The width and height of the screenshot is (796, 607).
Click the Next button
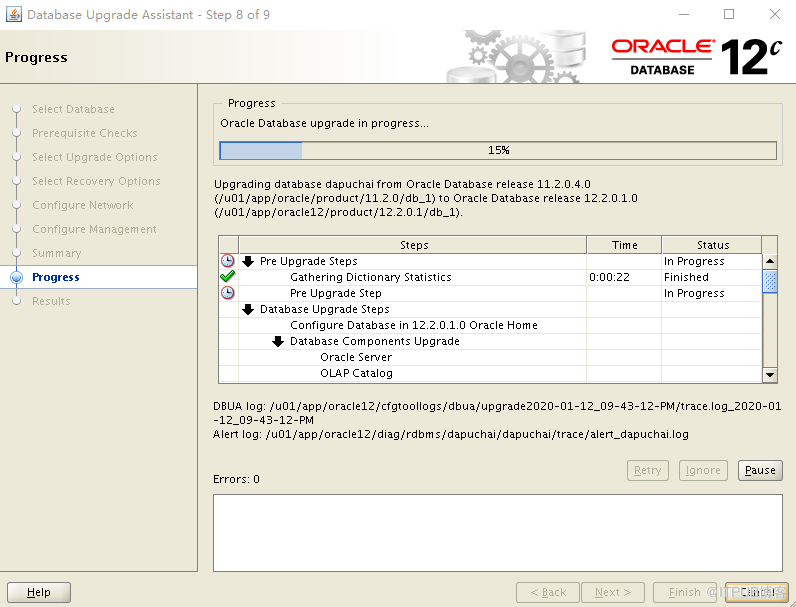point(613,592)
